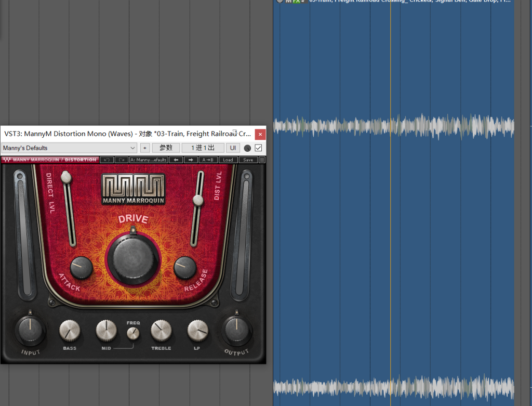Click the Waves logo on the plugin header
The width and height of the screenshot is (532, 406).
pyautogui.click(x=7, y=160)
